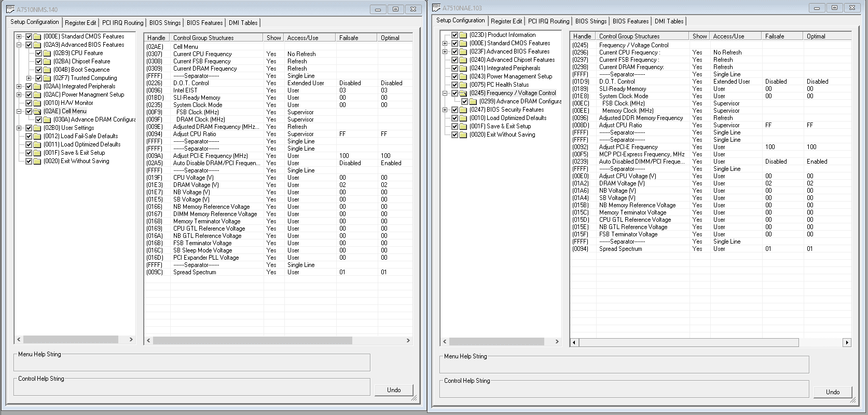Image resolution: width=868 pixels, height=415 pixels.
Task: Toggle checkbox for (023D) Product Information
Action: (x=455, y=35)
